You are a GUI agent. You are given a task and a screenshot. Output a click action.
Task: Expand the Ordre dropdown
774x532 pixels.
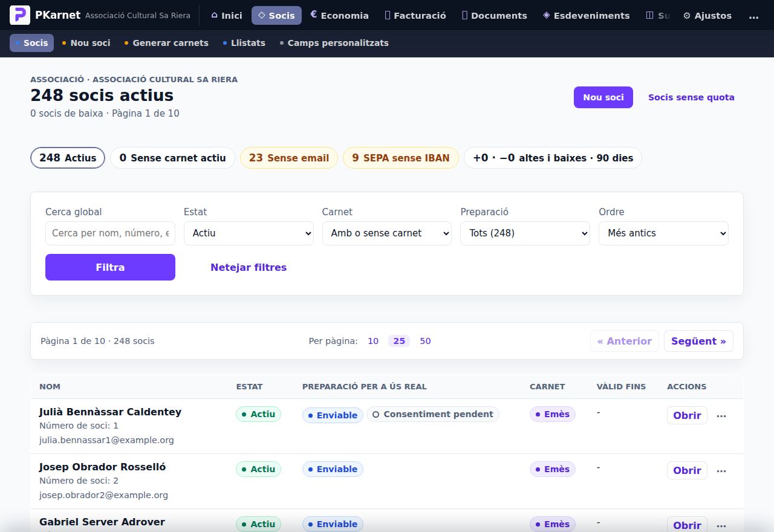(663, 233)
